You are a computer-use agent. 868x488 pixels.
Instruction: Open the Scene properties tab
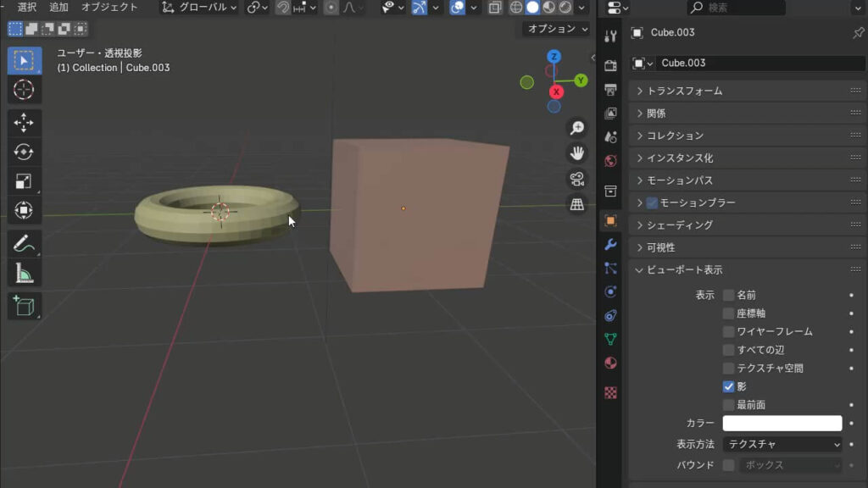click(x=610, y=137)
